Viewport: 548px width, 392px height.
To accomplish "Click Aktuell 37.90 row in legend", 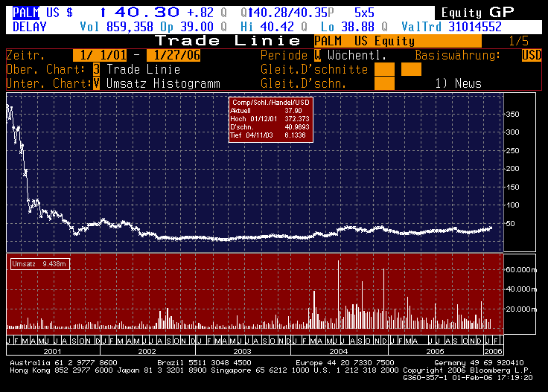I will pos(266,111).
